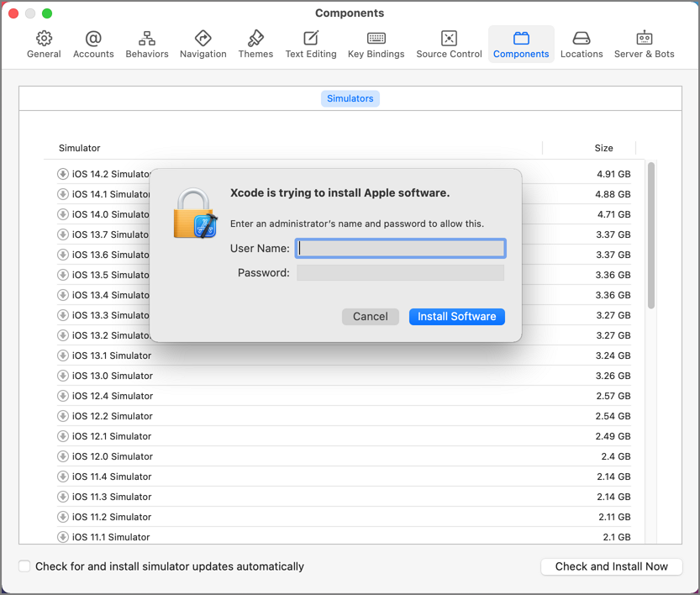Viewport: 700px width, 595px height.
Task: Open Themes preferences paintbrush icon
Action: 255,39
